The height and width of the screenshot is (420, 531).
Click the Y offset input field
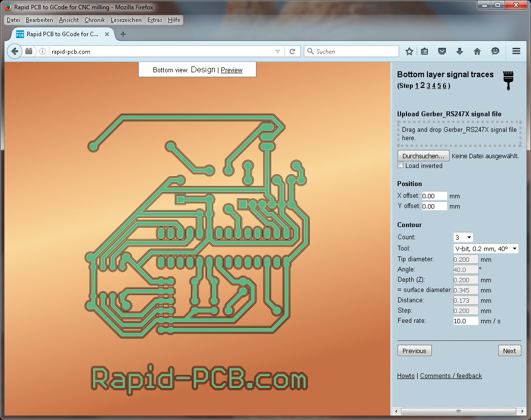434,206
